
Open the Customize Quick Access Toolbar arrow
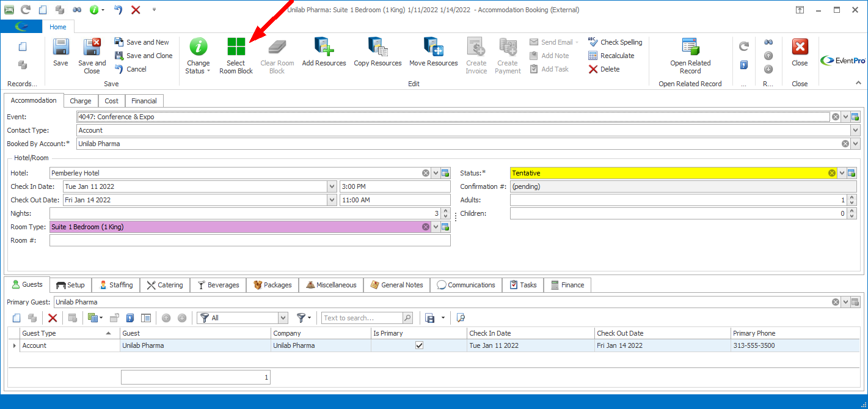tap(154, 10)
